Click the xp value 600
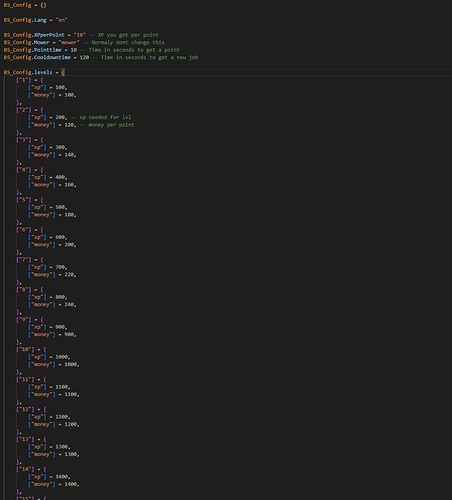This screenshot has height=500, width=452. (60, 237)
